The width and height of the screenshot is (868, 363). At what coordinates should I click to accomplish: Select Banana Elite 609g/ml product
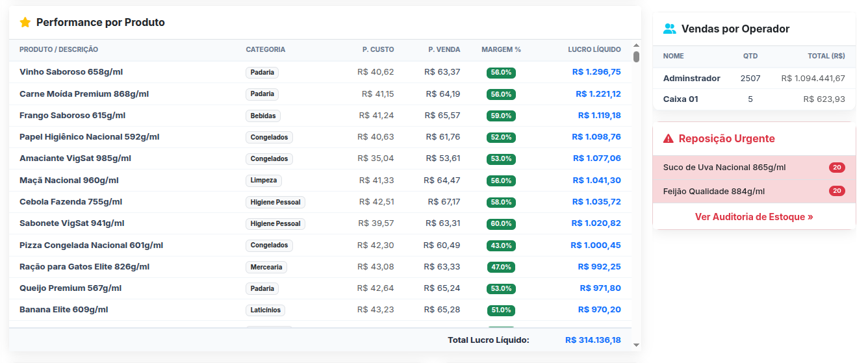coord(64,310)
